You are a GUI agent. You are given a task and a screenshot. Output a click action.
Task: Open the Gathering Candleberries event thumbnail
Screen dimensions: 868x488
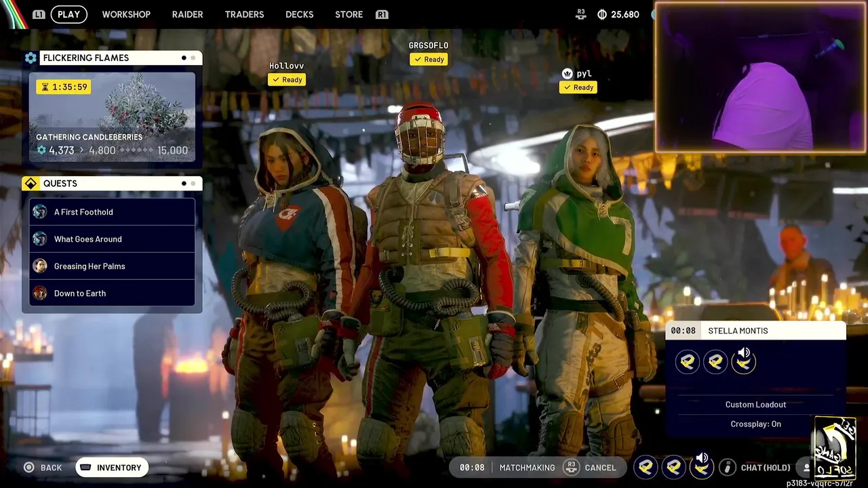click(112, 117)
